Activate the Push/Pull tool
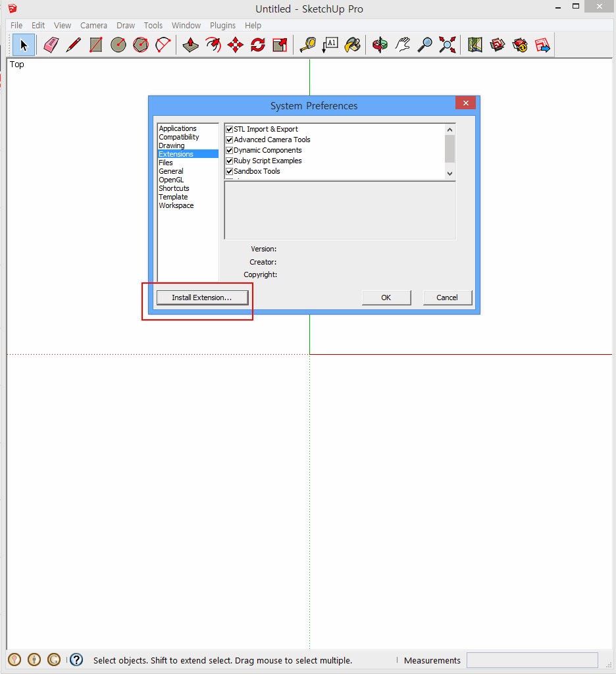Image resolution: width=616 pixels, height=674 pixels. click(x=190, y=45)
